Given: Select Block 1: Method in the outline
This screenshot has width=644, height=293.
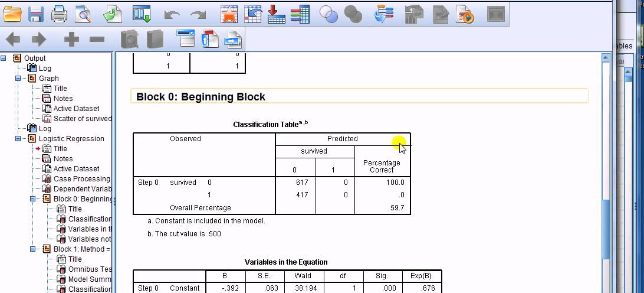Looking at the screenshot, I should click(82, 249).
